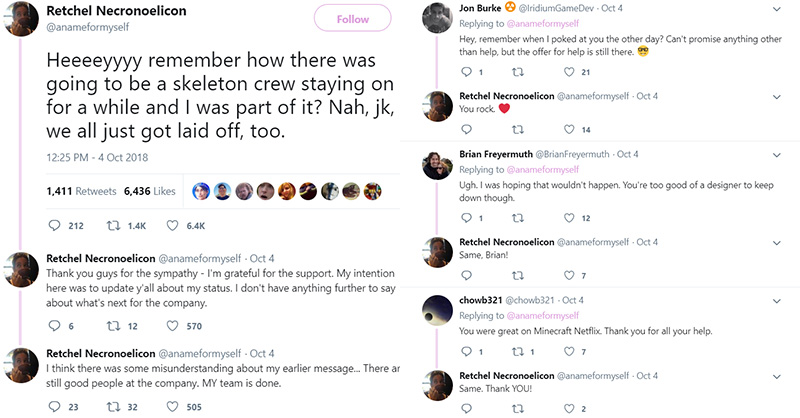
Task: Retweet chowb321's Minecraft Netflix tweet
Action: point(518,351)
